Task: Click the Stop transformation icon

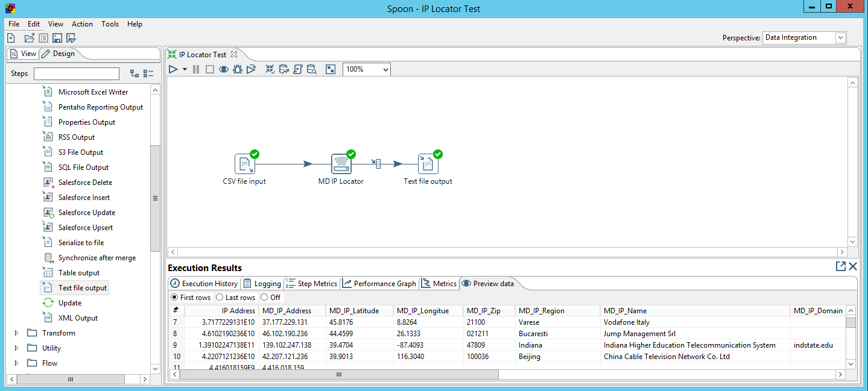Action: coord(209,69)
